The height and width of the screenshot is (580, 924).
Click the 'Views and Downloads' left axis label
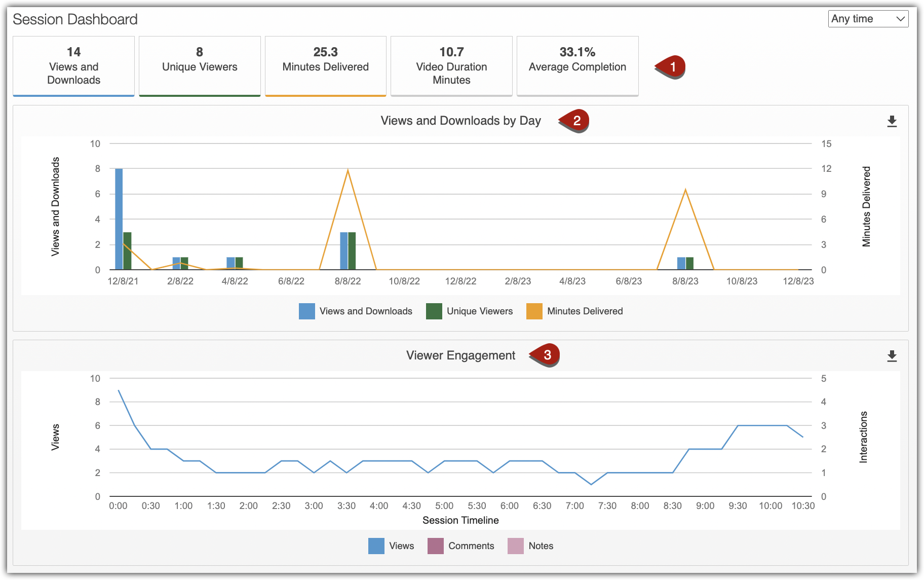(55, 206)
